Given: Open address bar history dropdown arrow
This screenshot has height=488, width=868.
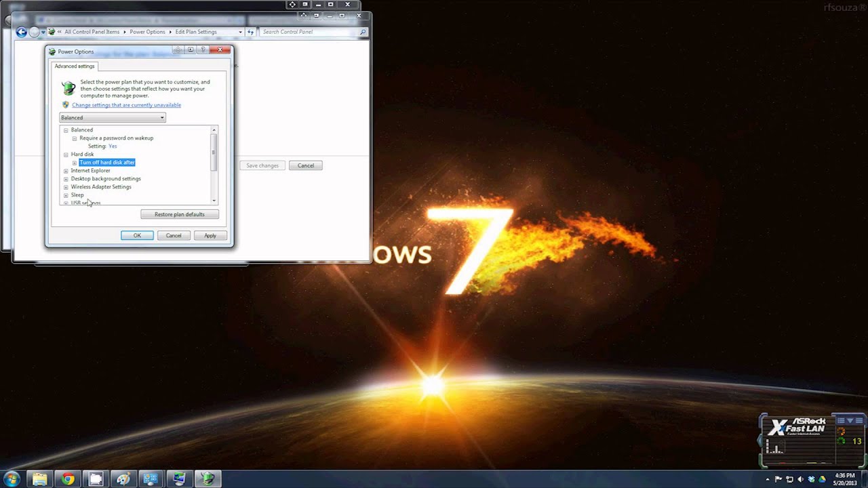Looking at the screenshot, I should point(240,32).
